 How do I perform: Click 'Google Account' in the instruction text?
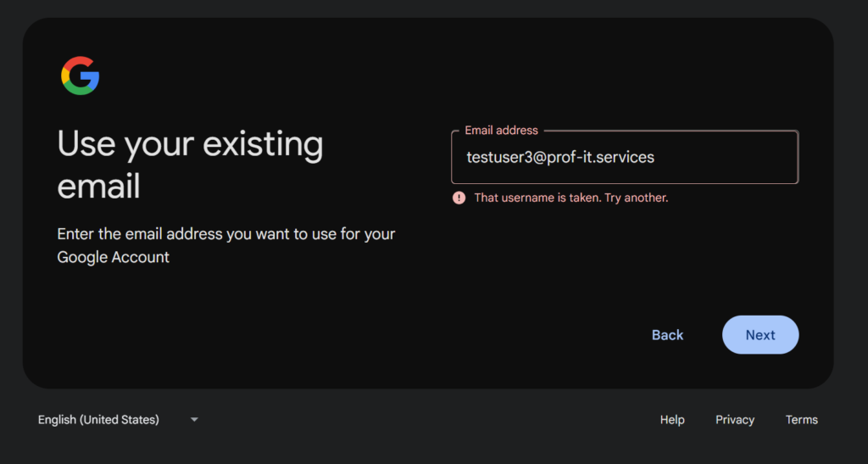click(x=114, y=257)
